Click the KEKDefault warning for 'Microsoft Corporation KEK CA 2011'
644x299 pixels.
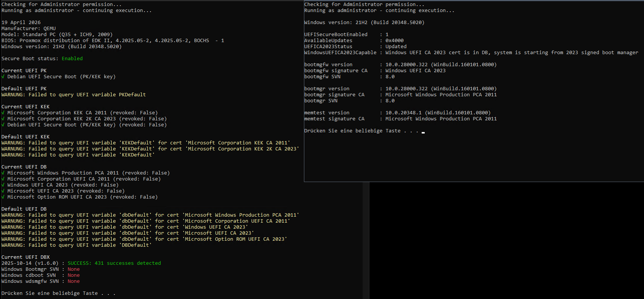(146, 143)
